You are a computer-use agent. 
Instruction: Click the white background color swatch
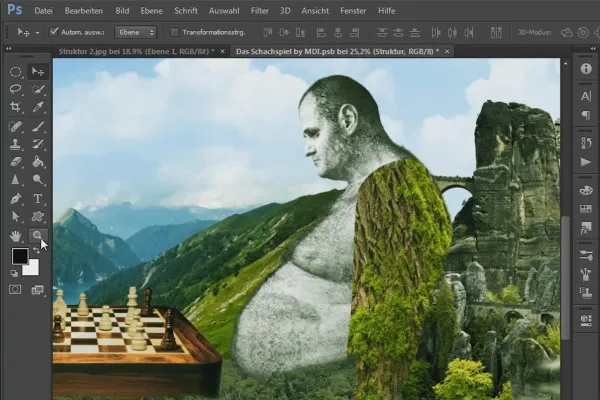pos(33,269)
